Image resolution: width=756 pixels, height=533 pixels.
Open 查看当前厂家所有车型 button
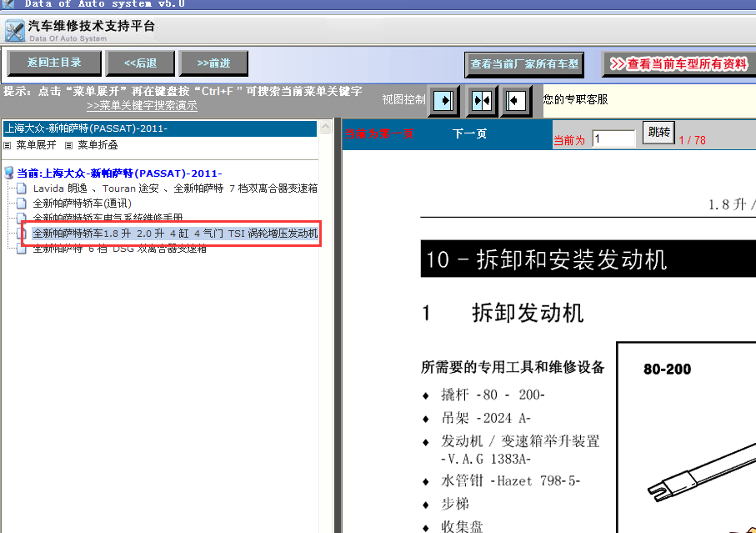[524, 64]
